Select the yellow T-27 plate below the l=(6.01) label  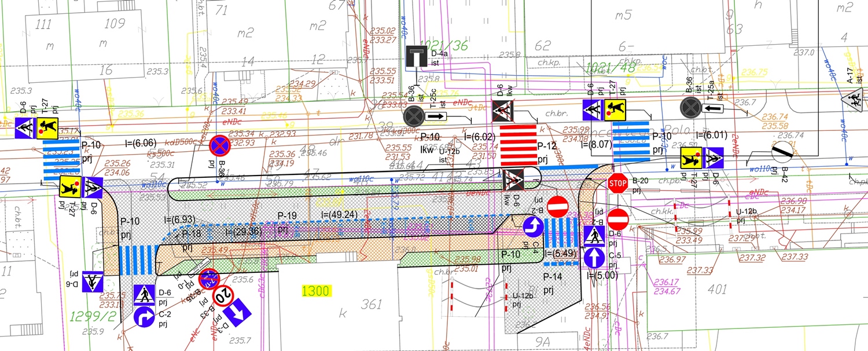pos(690,157)
